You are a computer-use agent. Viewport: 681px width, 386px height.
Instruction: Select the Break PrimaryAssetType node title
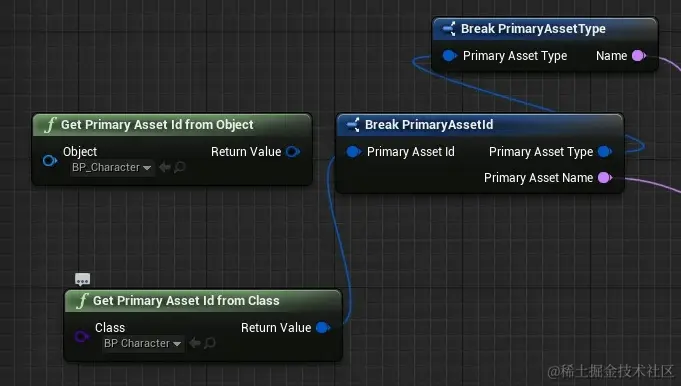(533, 29)
